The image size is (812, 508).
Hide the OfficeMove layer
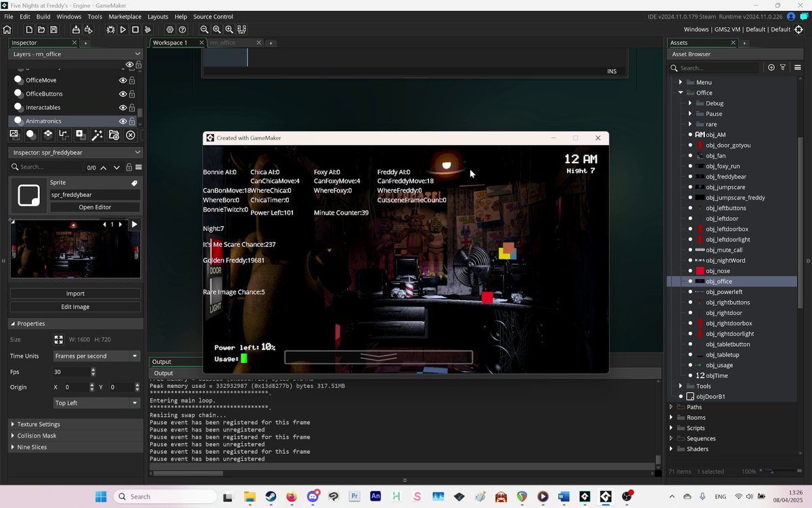(123, 80)
